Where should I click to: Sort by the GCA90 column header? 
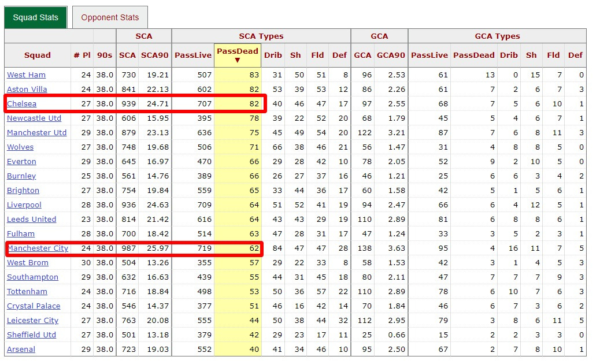tap(391, 55)
